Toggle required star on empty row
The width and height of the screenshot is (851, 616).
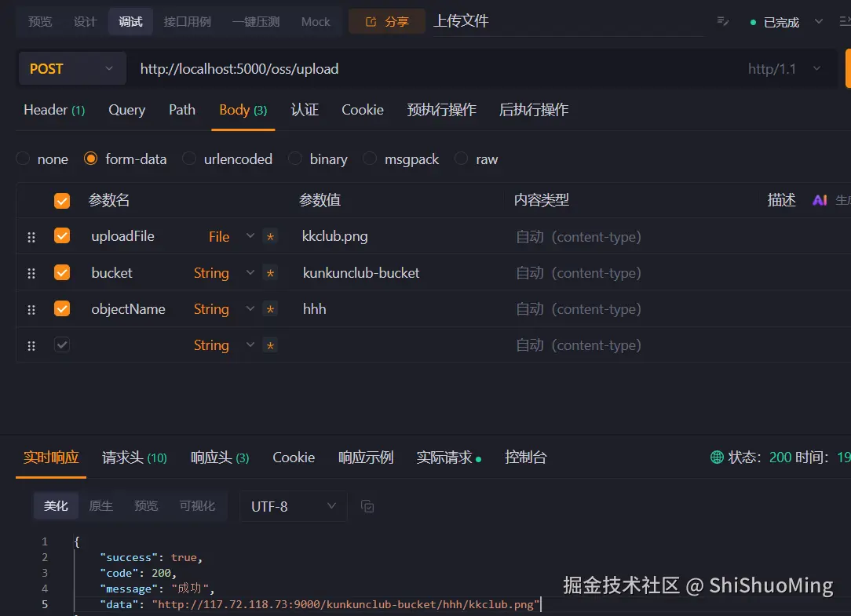pyautogui.click(x=270, y=346)
